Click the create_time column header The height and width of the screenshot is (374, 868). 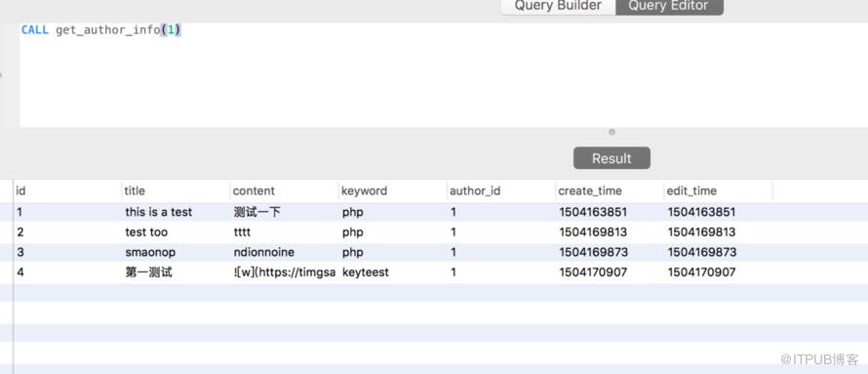[x=610, y=190]
